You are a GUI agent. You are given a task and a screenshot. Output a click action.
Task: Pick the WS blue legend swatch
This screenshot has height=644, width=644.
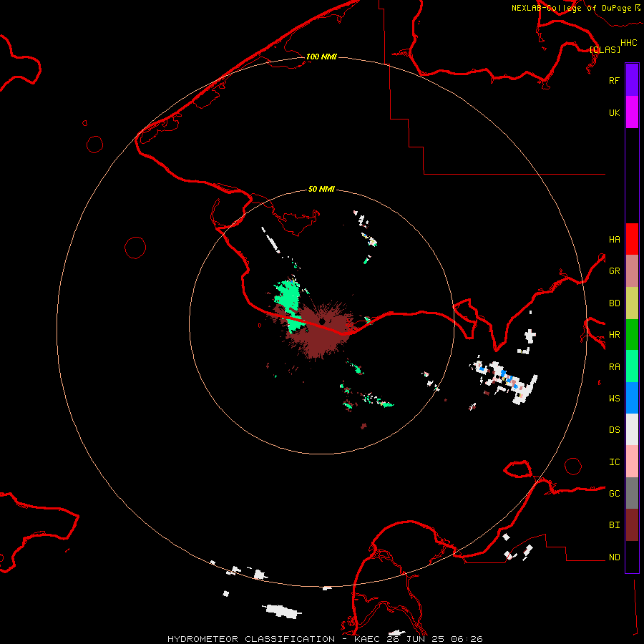pos(632,398)
